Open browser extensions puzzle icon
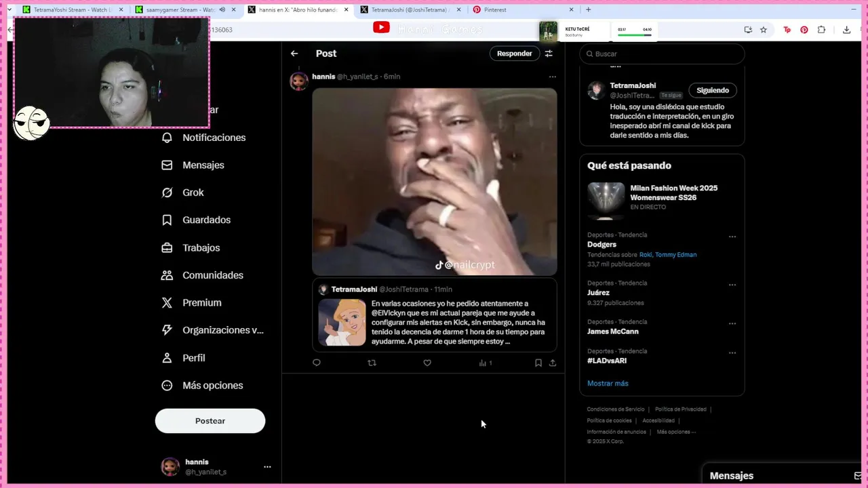The height and width of the screenshot is (488, 868). (821, 30)
